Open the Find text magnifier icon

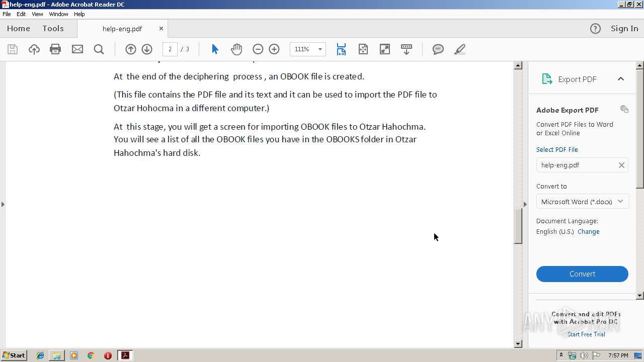pyautogui.click(x=99, y=49)
